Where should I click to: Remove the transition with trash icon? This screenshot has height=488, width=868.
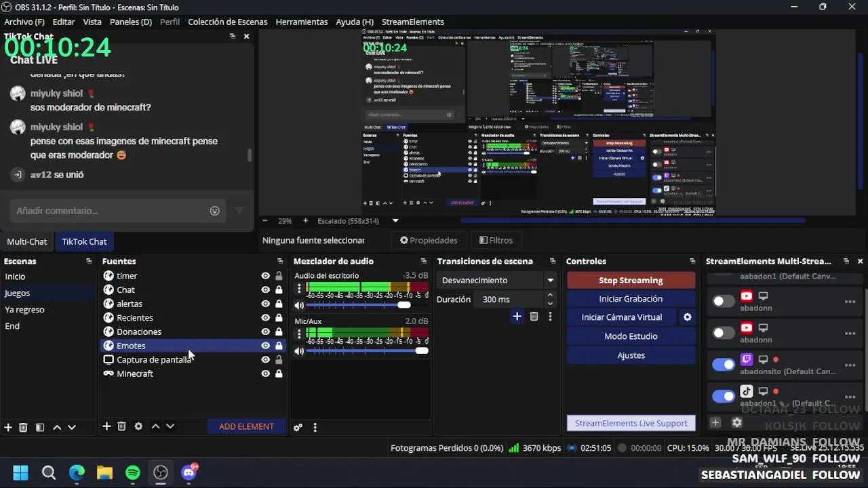click(x=534, y=317)
